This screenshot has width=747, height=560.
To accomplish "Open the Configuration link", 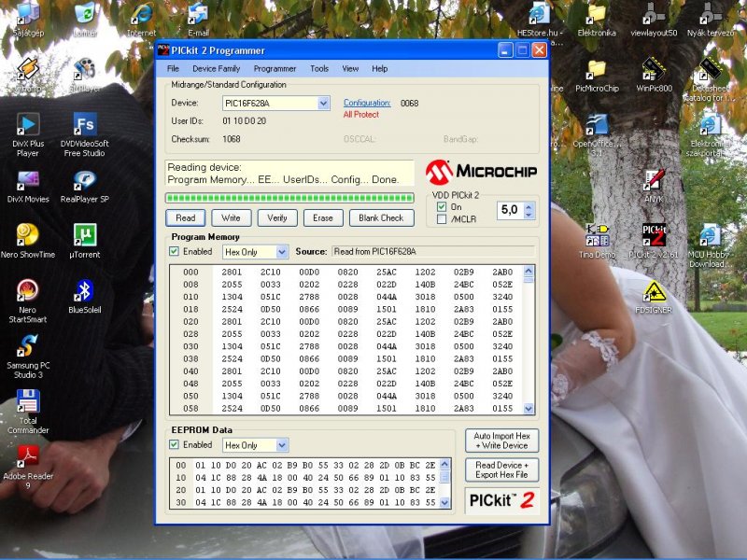I will [x=367, y=103].
